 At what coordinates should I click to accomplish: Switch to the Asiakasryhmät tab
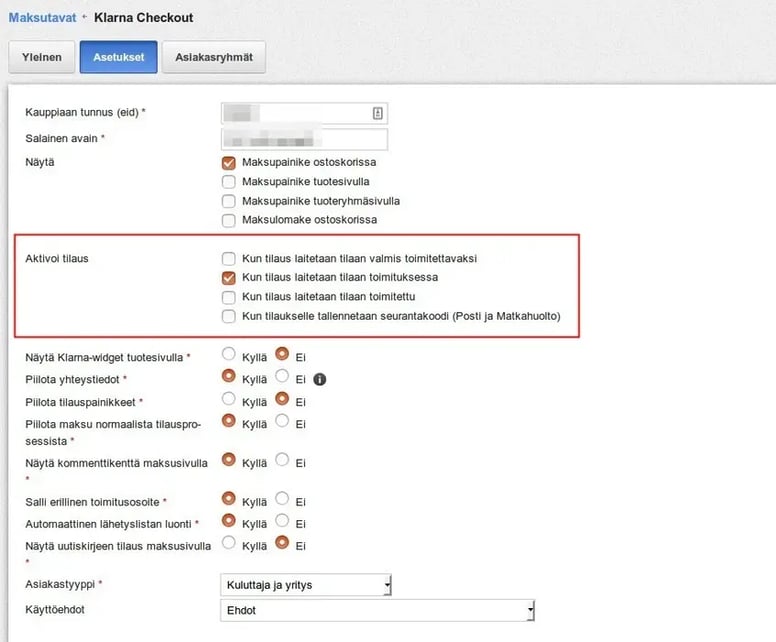pyautogui.click(x=214, y=57)
